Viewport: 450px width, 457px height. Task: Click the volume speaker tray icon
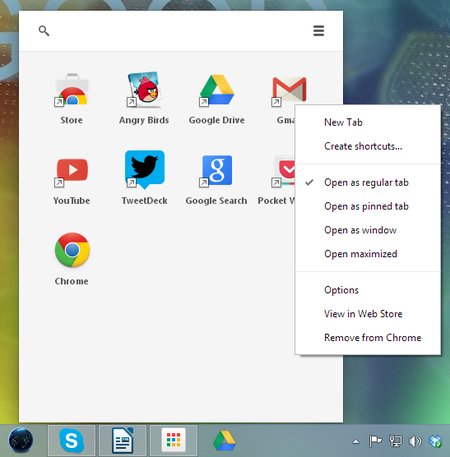(415, 441)
